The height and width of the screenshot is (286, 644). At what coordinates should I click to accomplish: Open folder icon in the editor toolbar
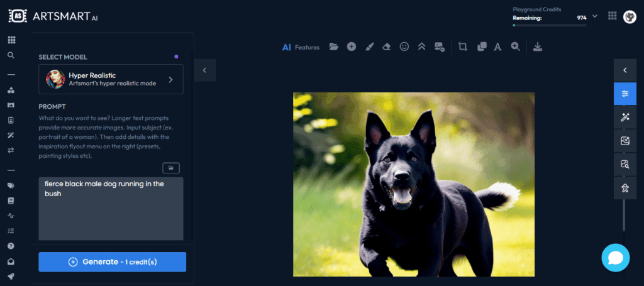(334, 47)
